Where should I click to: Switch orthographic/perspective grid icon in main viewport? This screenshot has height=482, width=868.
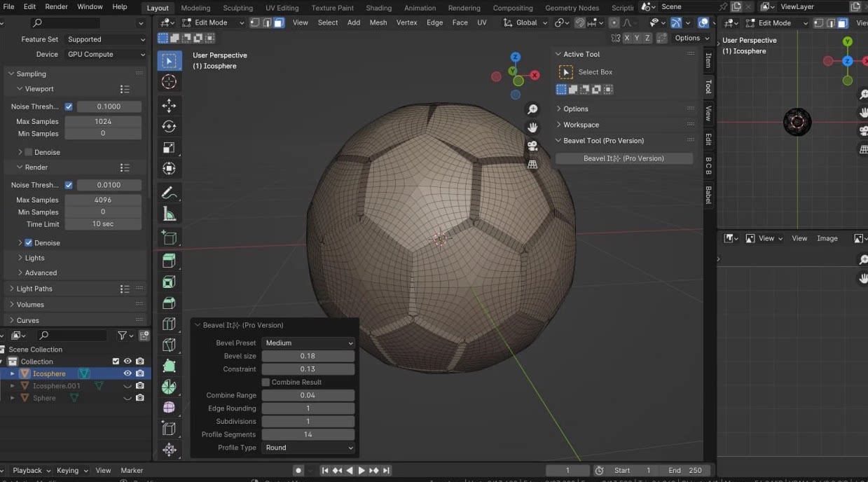pyautogui.click(x=532, y=164)
